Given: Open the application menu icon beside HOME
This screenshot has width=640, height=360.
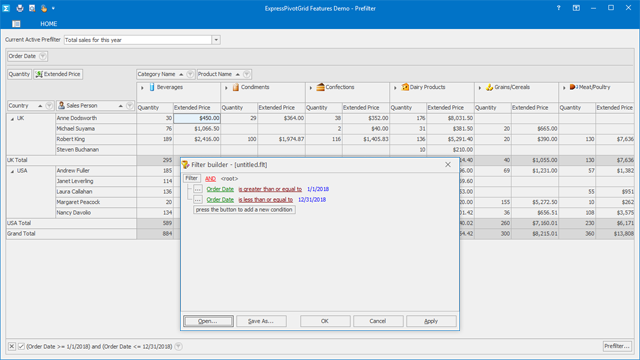Looking at the screenshot, I should (16, 24).
